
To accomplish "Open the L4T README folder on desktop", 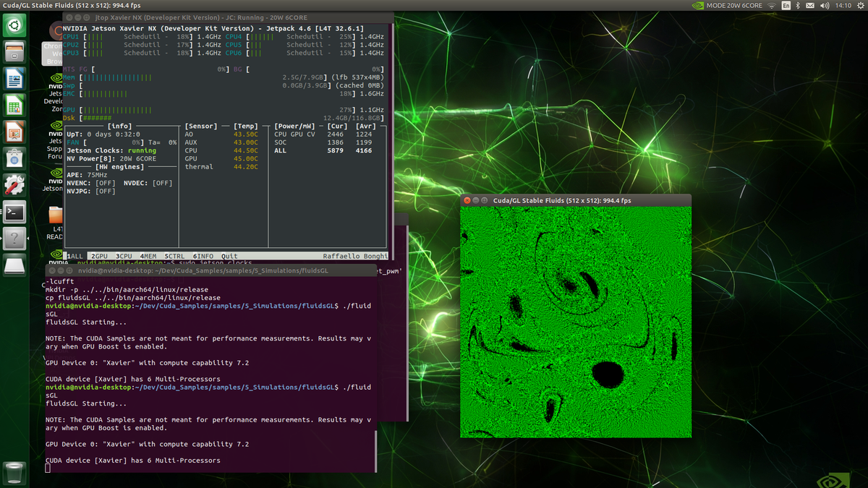I will tap(55, 222).
